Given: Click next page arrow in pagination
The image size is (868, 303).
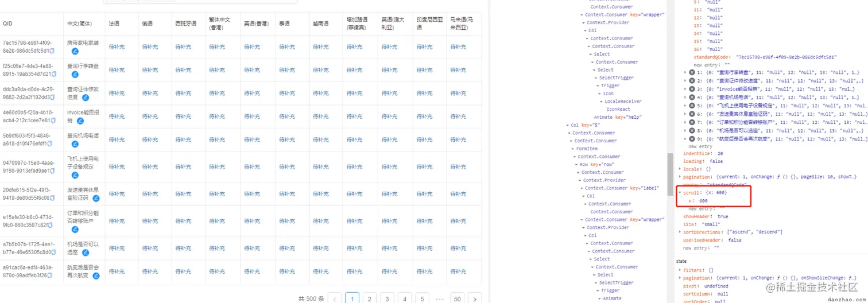Looking at the screenshot, I should tap(475, 298).
